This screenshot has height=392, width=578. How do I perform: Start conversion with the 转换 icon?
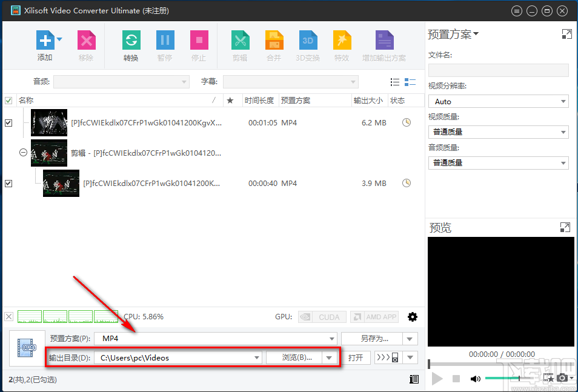coord(131,40)
